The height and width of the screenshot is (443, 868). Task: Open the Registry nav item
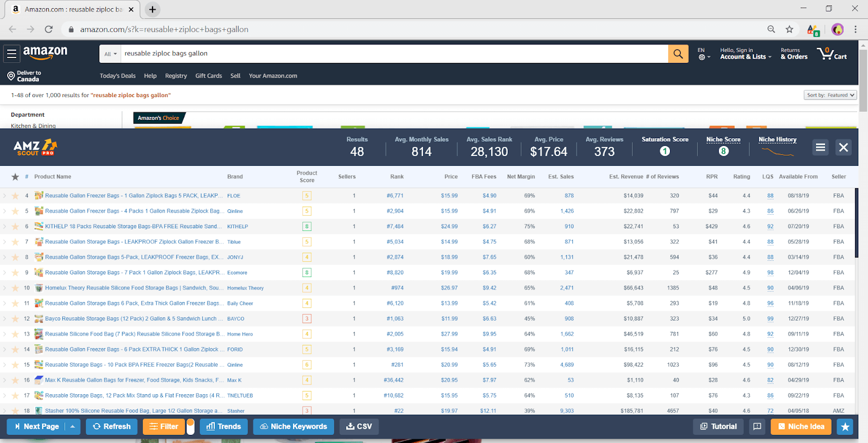tap(176, 76)
